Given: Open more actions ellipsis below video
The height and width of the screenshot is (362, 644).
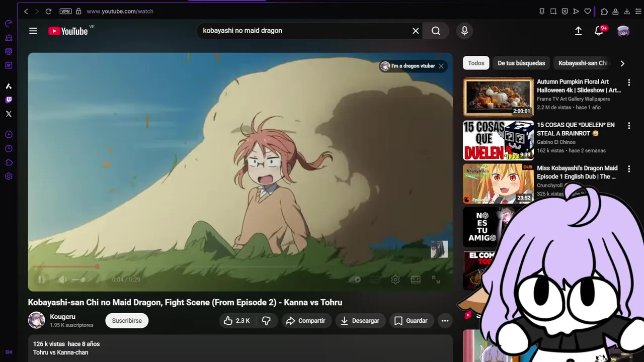Looking at the screenshot, I should (x=445, y=321).
